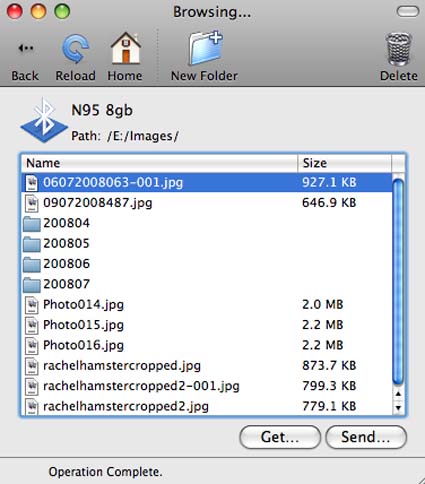Click the Send... button

366,437
